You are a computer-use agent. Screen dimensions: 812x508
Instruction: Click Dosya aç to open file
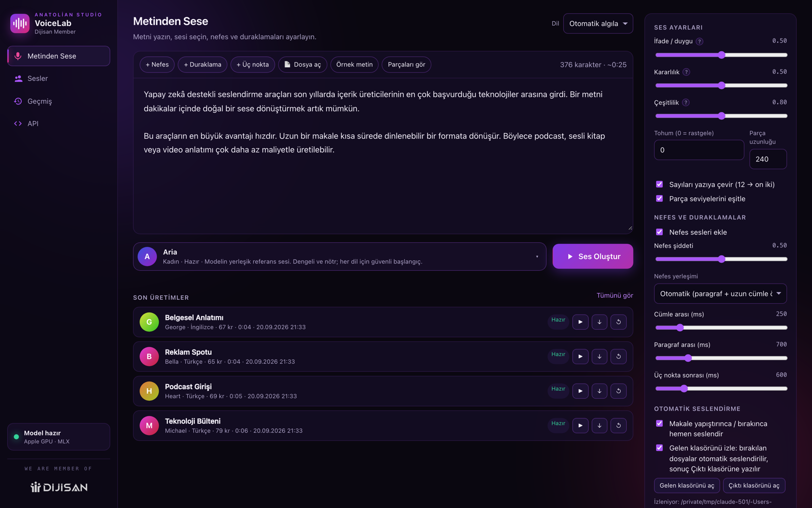pyautogui.click(x=302, y=65)
